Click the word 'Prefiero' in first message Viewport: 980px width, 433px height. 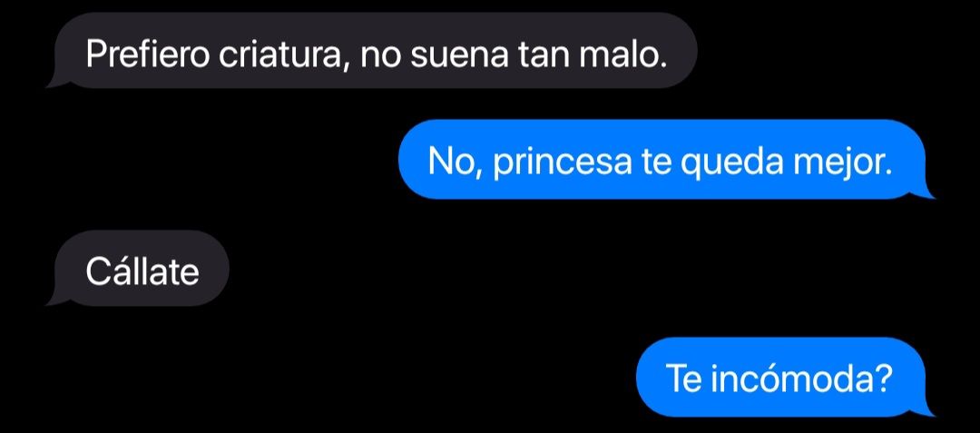click(148, 54)
